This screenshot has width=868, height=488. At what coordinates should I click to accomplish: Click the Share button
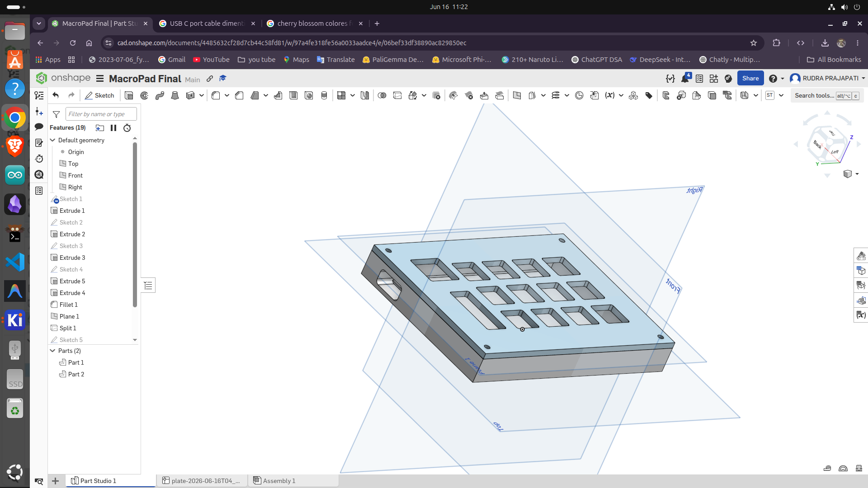pos(750,78)
